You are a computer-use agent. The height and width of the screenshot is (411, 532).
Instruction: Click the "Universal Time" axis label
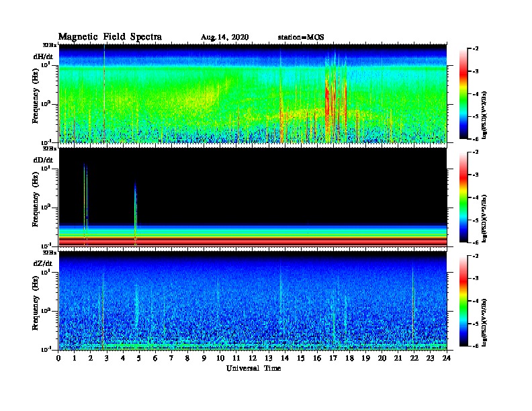click(x=253, y=368)
